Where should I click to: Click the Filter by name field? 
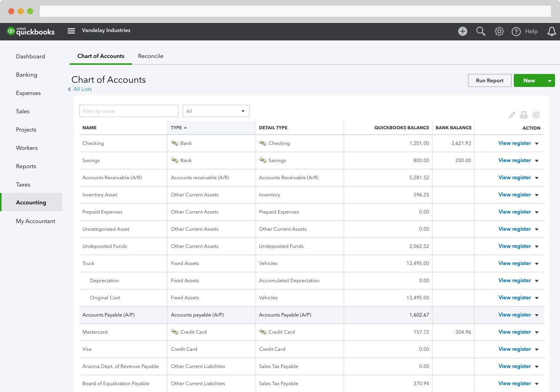pyautogui.click(x=129, y=111)
